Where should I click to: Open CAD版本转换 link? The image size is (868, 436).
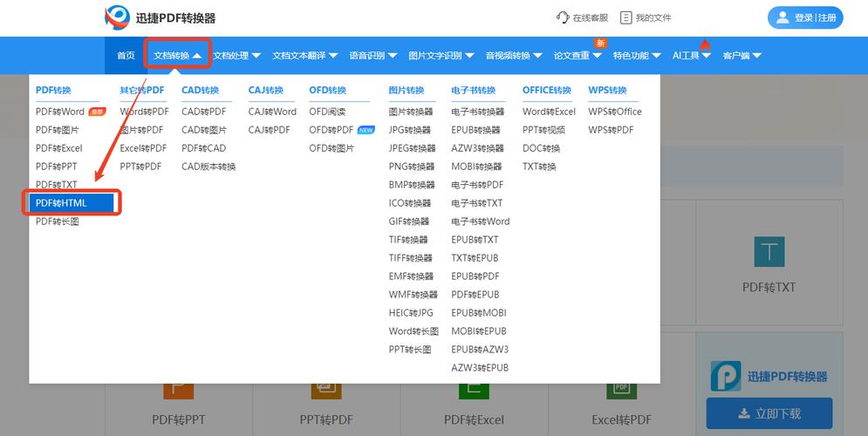point(208,166)
